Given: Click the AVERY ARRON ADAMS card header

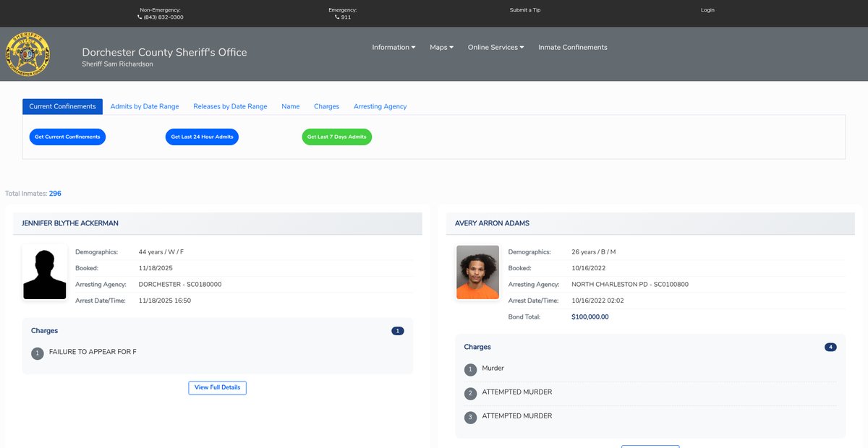Looking at the screenshot, I should 650,223.
